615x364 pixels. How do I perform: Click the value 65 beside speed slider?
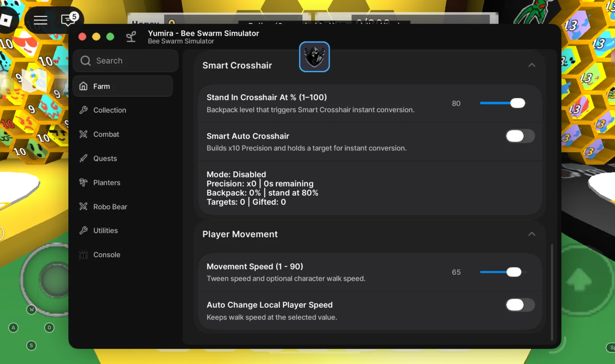456,272
